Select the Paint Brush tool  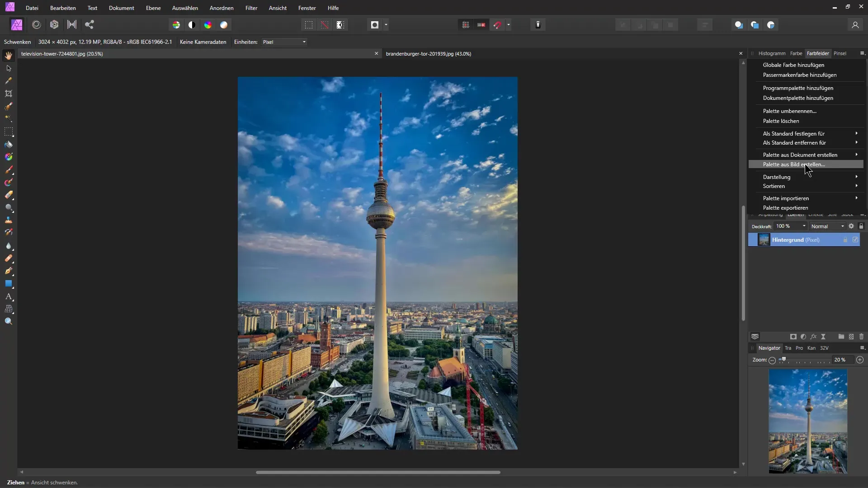click(x=8, y=169)
